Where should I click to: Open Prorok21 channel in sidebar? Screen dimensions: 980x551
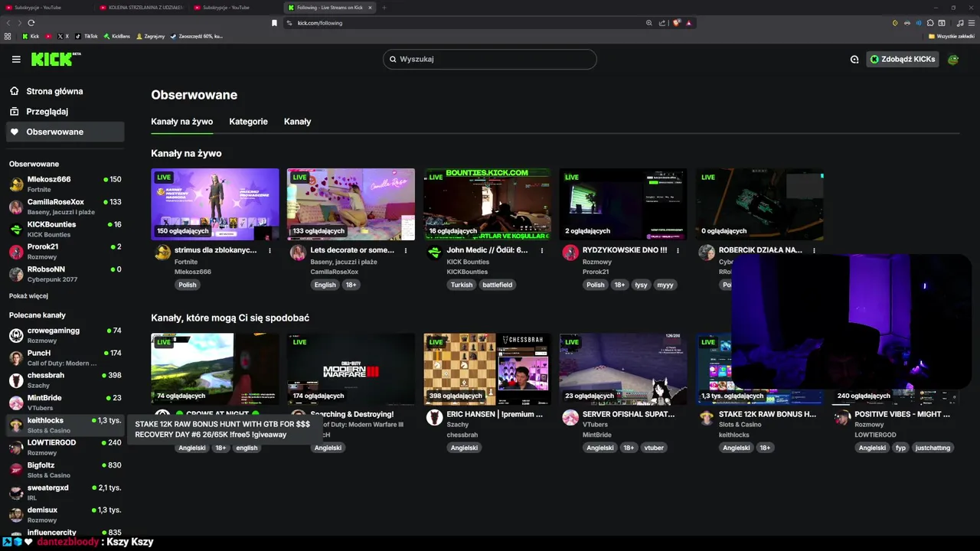click(x=64, y=251)
